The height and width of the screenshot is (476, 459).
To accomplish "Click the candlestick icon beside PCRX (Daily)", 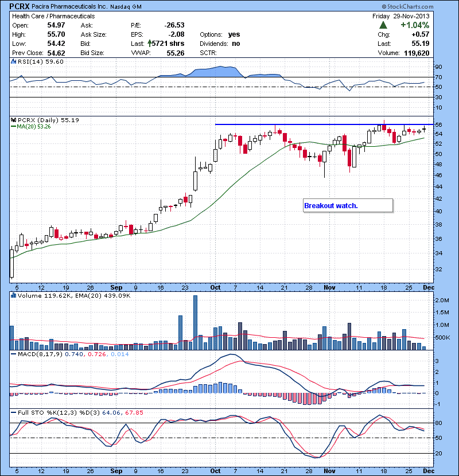I will click(x=13, y=120).
